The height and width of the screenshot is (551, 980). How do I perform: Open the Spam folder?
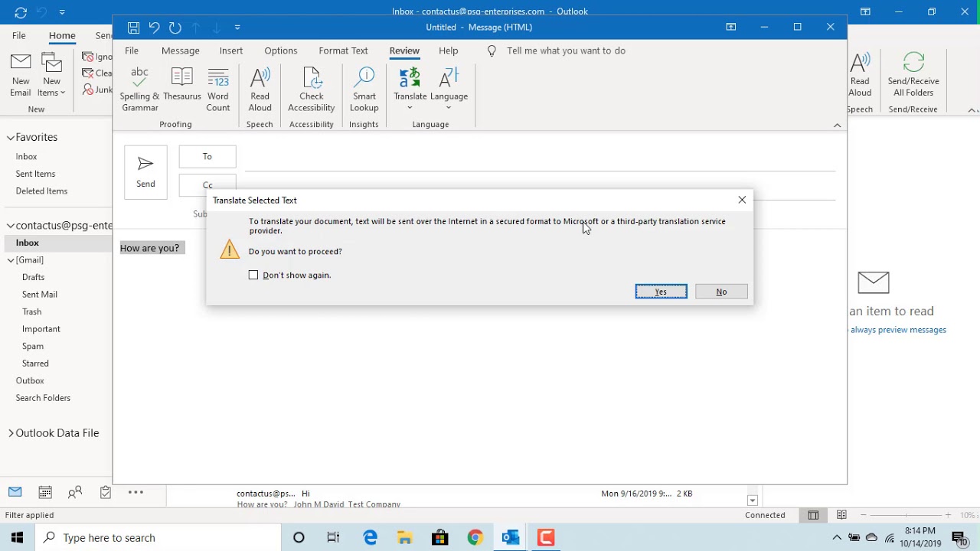33,346
